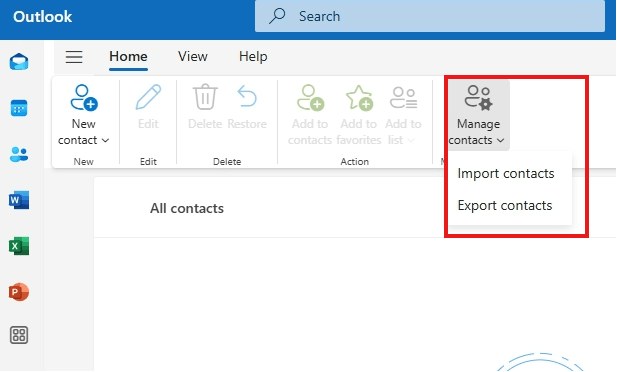Switch to the View tab
Image resolution: width=617 pixels, height=372 pixels.
(192, 56)
